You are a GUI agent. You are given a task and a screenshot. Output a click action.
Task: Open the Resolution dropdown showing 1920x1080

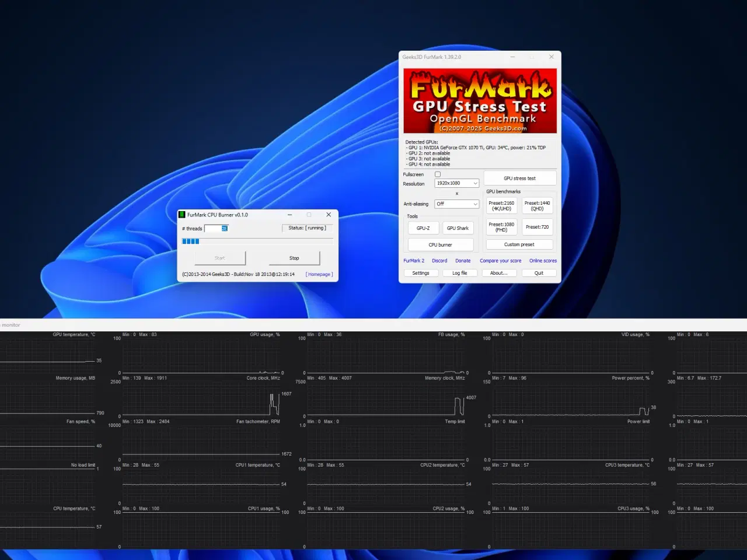coord(456,183)
